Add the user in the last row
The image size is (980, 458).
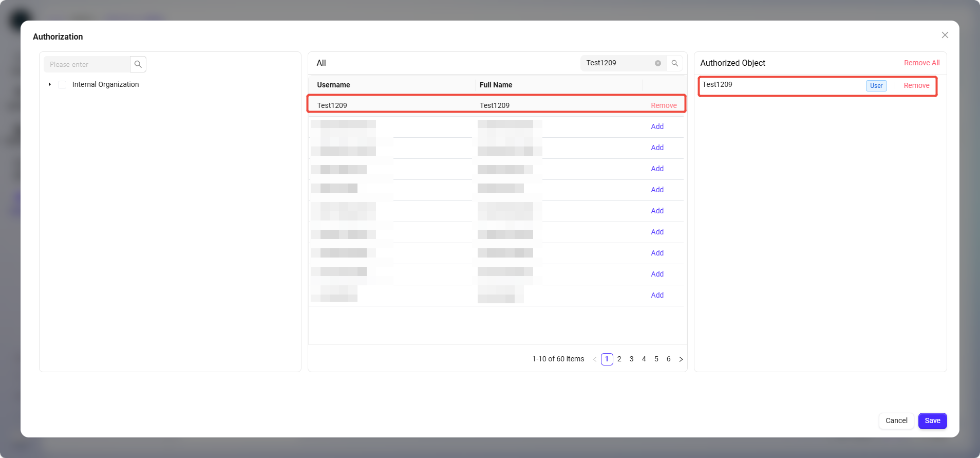click(657, 295)
